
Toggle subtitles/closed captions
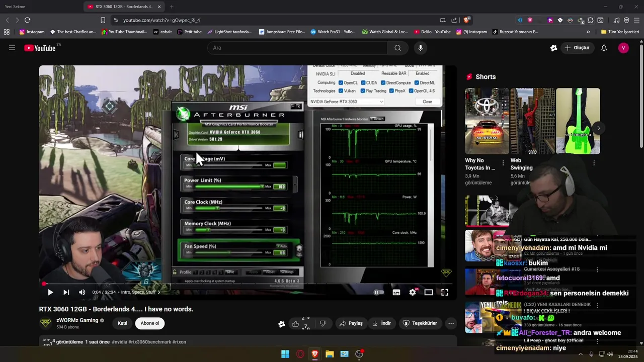396,292
